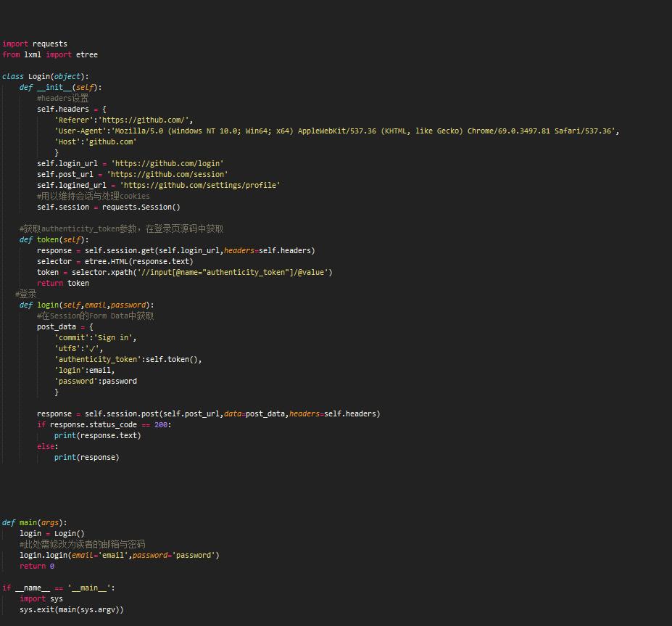Click the 'return 0' line
This screenshot has width=672, height=626.
pyautogui.click(x=37, y=566)
